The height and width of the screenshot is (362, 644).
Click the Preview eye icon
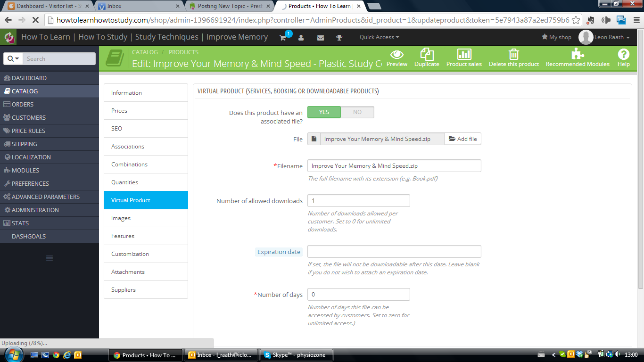(x=397, y=54)
